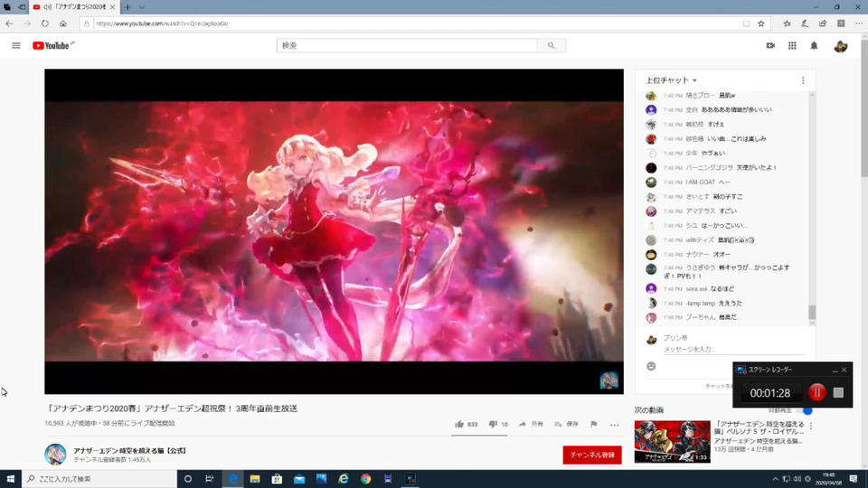Click the channel avatar below the video
Viewport: 868px width, 488px height.
pyautogui.click(x=55, y=455)
